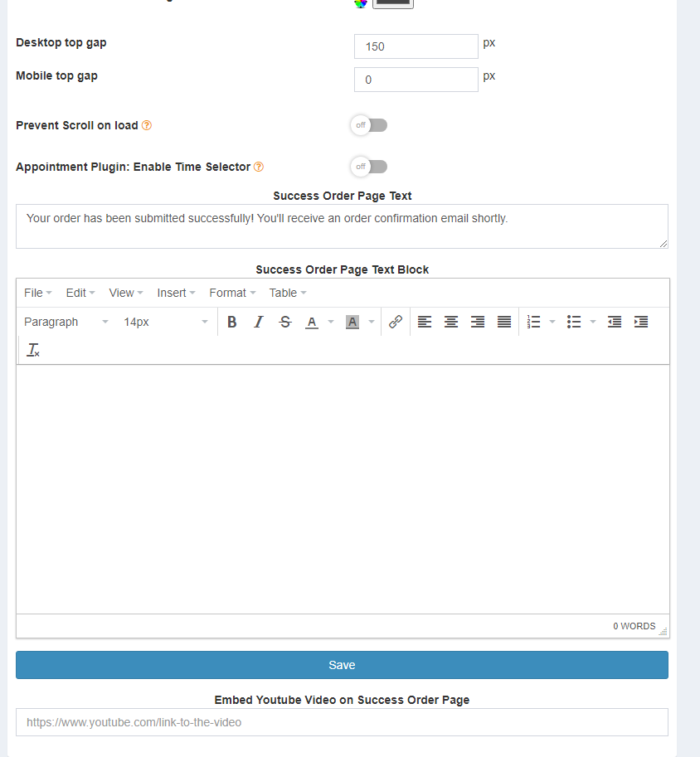700x757 pixels.
Task: Insert a bullet list
Action: (x=574, y=322)
